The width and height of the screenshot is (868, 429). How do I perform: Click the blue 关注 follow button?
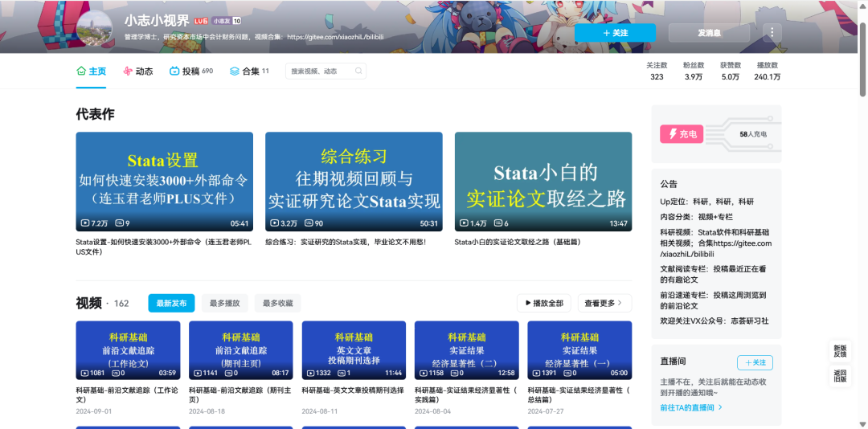click(x=615, y=32)
